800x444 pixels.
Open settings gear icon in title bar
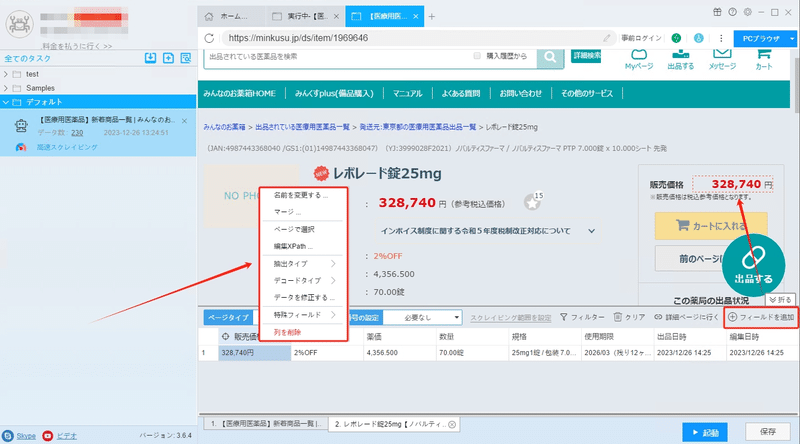(x=747, y=12)
